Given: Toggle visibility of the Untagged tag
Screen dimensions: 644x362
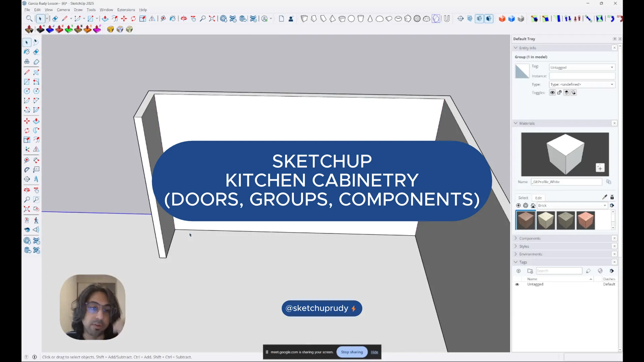Looking at the screenshot, I should [x=517, y=284].
